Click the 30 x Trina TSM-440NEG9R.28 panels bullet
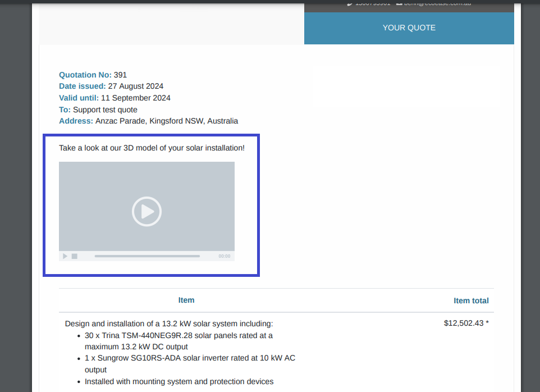540x392 pixels. pyautogui.click(x=179, y=341)
